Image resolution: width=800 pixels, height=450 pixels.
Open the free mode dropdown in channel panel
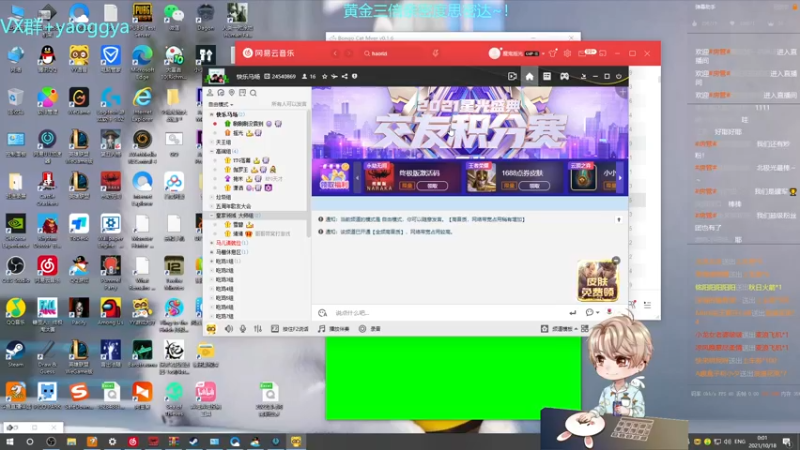point(220,104)
